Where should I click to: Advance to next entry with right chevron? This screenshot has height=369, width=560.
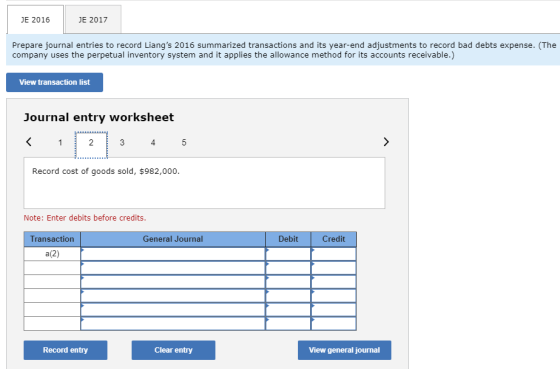tap(386, 142)
